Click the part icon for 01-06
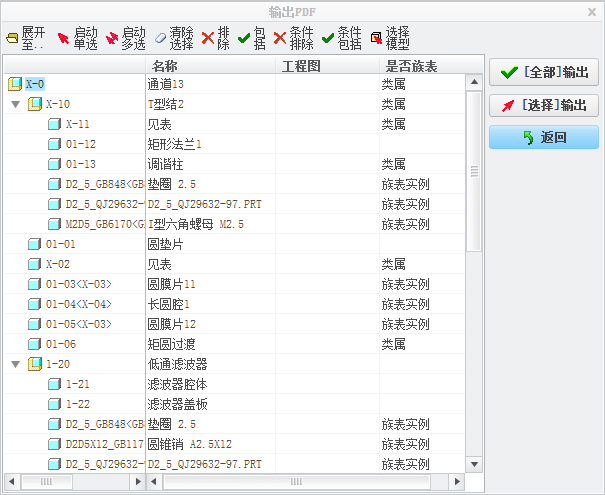 pyautogui.click(x=34, y=344)
